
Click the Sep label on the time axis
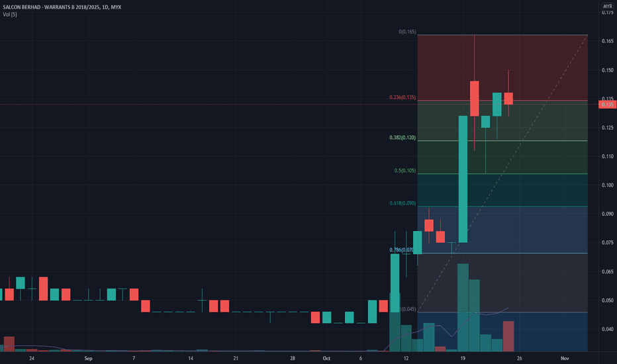[88, 359]
